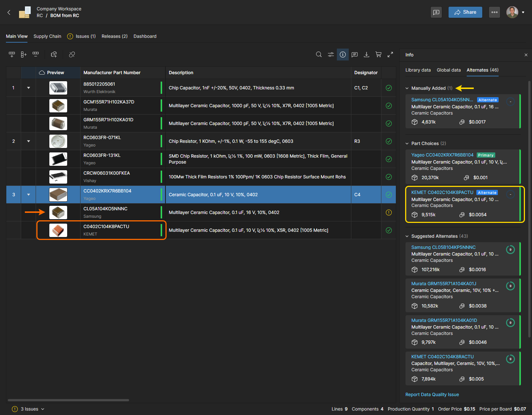Viewport: 532px width, 415px height.
Task: Click the expand to fullscreen icon
Action: click(x=390, y=55)
